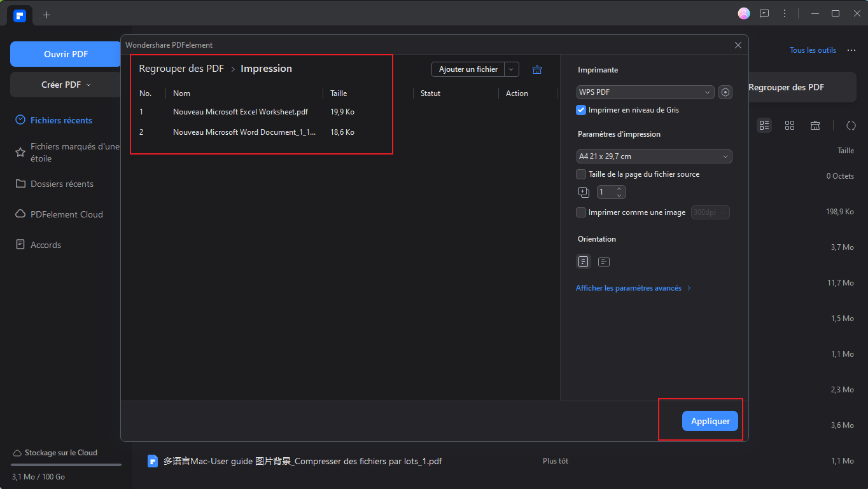Click Regrouper des PDF breadcrumb

click(x=181, y=69)
